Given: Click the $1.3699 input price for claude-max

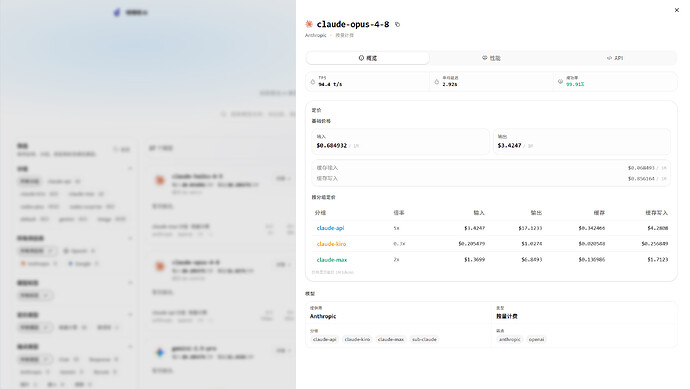Looking at the screenshot, I should [x=474, y=260].
